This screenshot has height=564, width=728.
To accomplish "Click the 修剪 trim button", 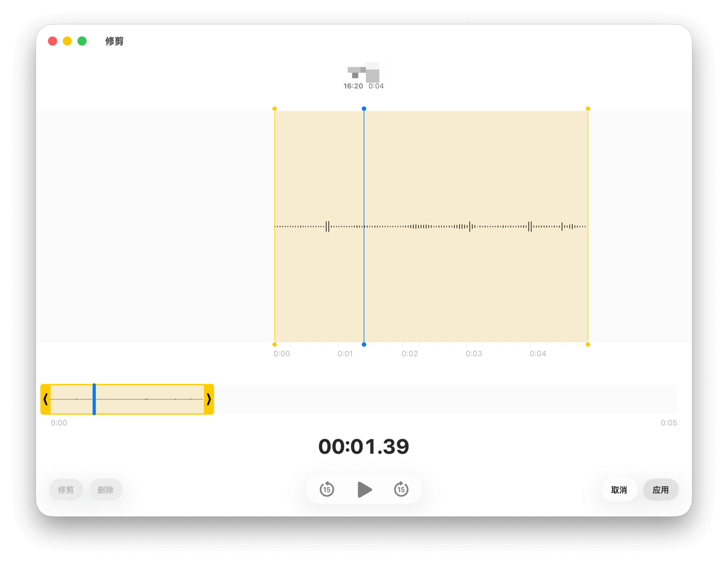I will click(x=66, y=490).
